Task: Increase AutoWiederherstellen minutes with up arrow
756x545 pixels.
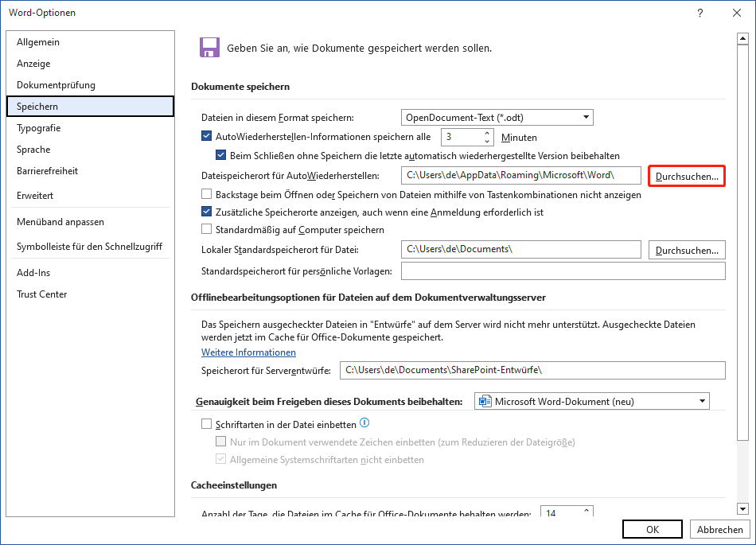Action: pyautogui.click(x=487, y=134)
